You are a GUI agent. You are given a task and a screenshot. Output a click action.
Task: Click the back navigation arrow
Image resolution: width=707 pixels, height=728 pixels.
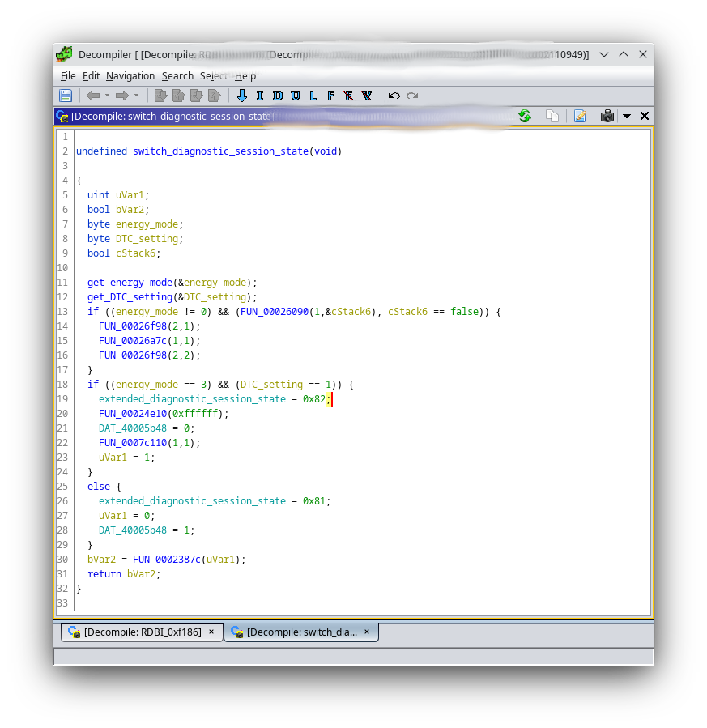(93, 96)
